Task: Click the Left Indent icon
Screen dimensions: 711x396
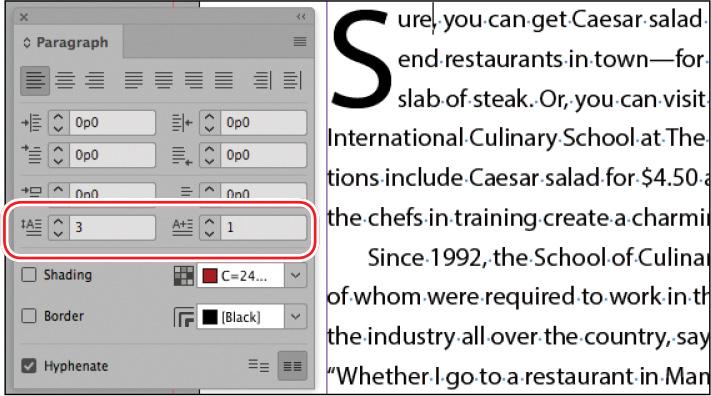Action: pyautogui.click(x=31, y=123)
